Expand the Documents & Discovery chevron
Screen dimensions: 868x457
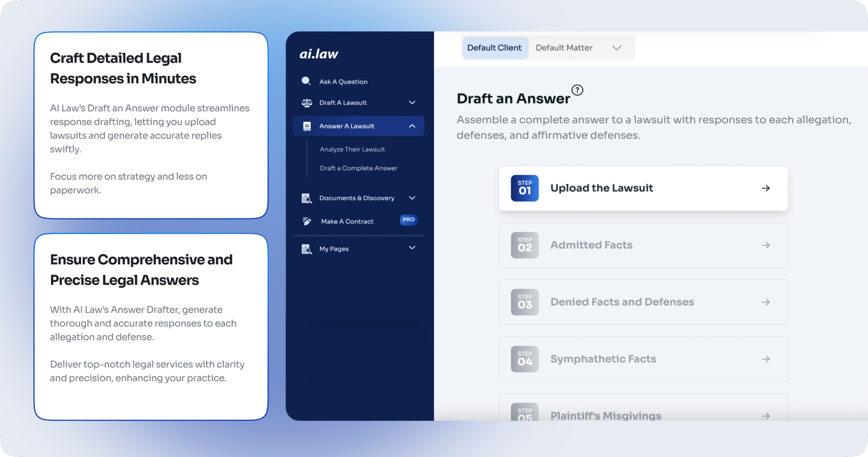[x=412, y=198]
